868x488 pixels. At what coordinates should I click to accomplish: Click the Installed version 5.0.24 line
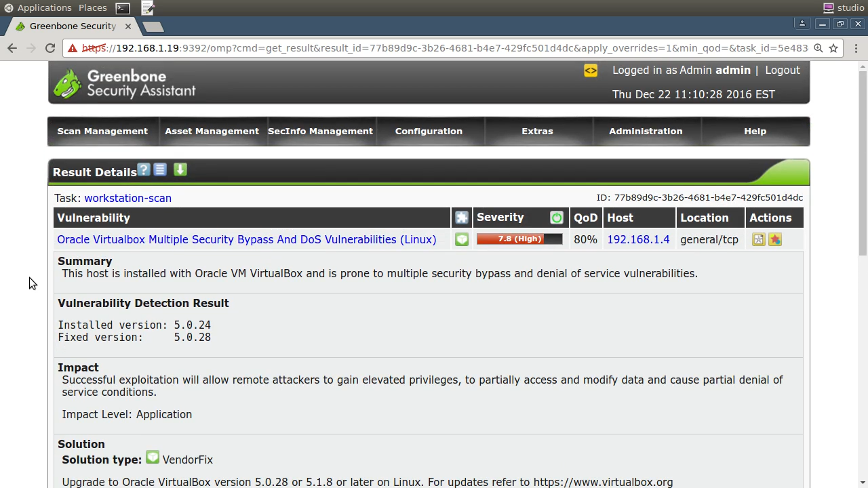point(134,325)
